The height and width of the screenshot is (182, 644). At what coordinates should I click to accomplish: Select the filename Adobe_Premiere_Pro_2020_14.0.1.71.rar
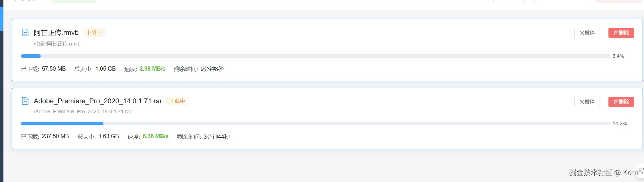(x=98, y=101)
